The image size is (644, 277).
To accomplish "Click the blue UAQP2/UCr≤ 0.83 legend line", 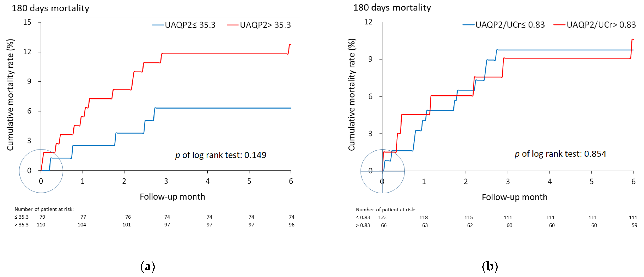I will coord(468,25).
